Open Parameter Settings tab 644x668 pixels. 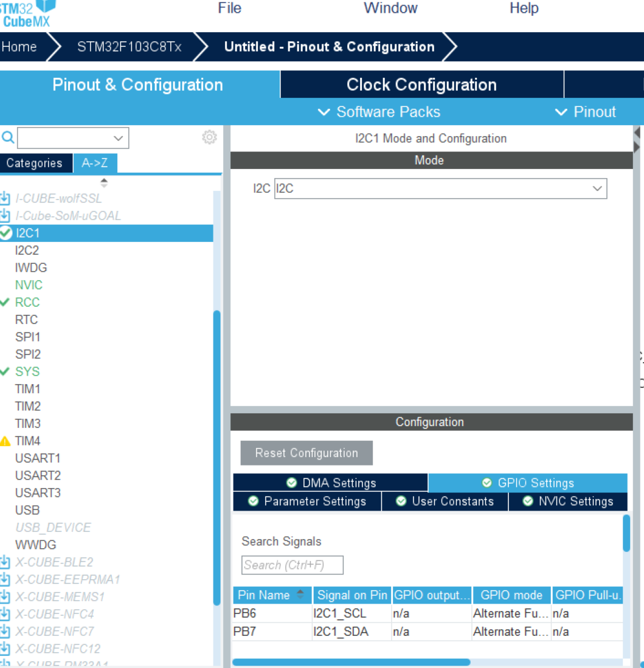tap(307, 501)
